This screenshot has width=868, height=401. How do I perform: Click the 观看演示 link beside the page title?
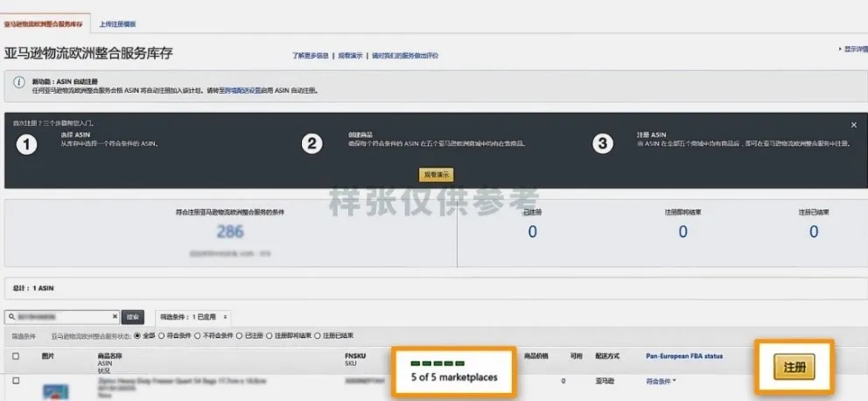pos(350,56)
